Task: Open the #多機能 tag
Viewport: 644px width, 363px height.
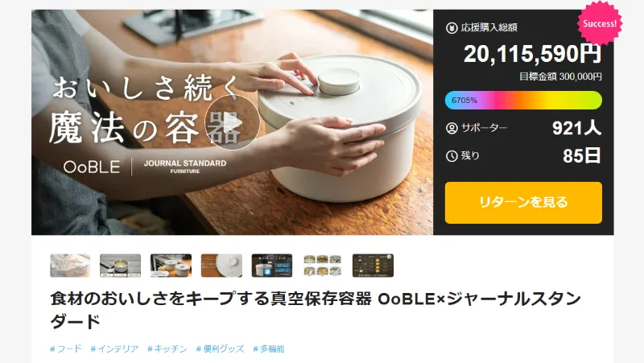Action: pyautogui.click(x=269, y=349)
